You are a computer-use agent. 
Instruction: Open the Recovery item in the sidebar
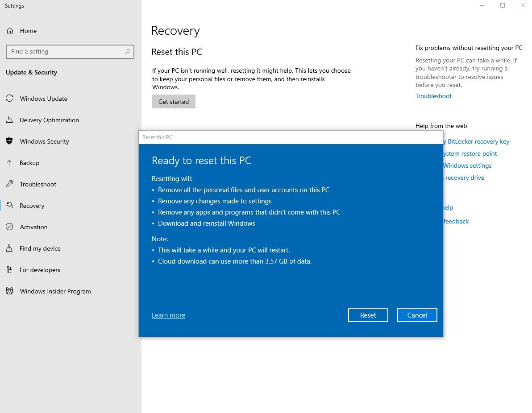[x=32, y=206]
